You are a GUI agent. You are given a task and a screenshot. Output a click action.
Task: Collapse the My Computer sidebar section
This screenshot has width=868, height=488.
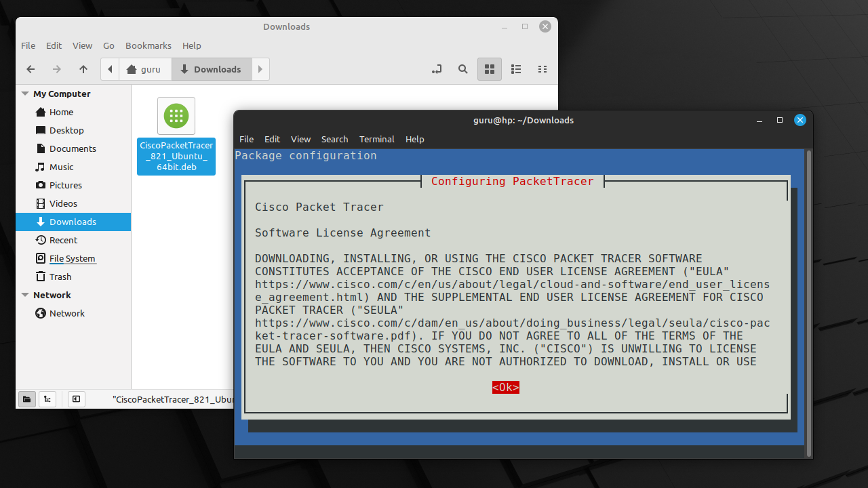point(25,94)
